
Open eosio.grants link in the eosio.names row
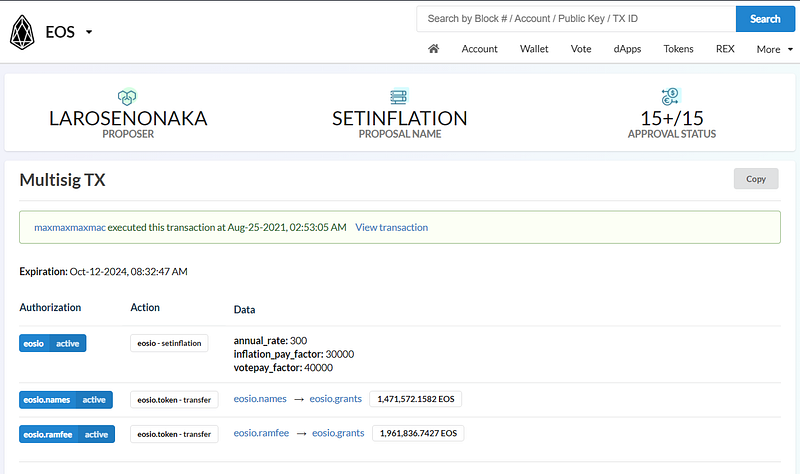[336, 399]
